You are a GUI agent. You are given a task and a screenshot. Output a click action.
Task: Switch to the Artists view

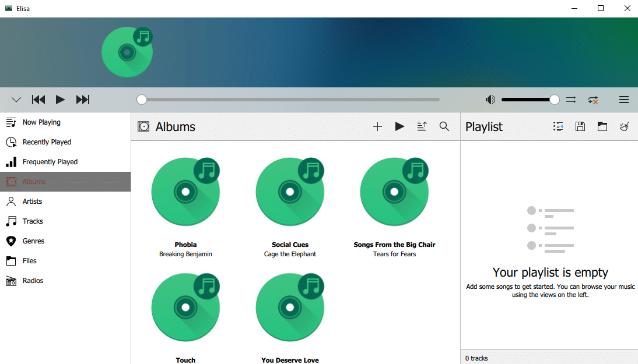[32, 202]
